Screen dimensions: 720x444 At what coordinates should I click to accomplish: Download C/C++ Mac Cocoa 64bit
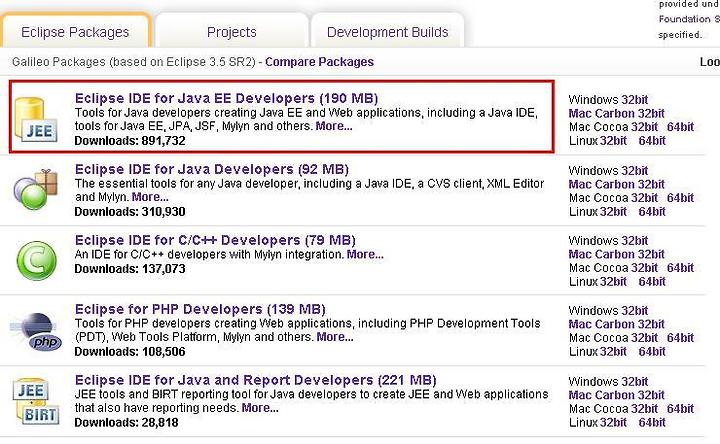click(x=680, y=268)
